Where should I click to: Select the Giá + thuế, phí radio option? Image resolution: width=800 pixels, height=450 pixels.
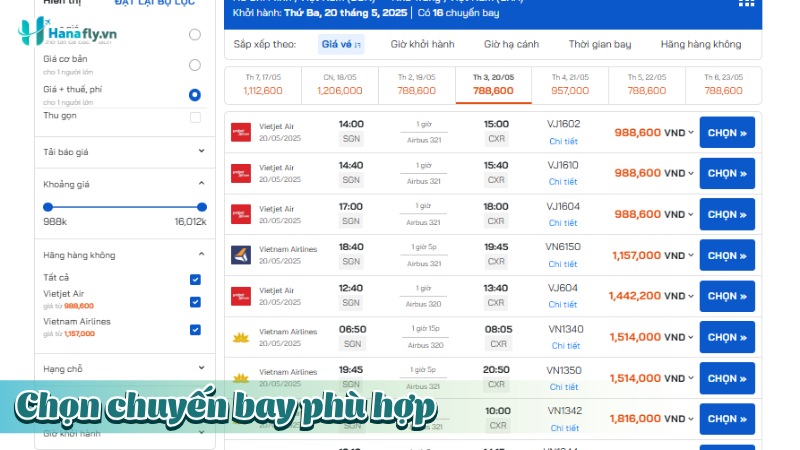coord(195,95)
